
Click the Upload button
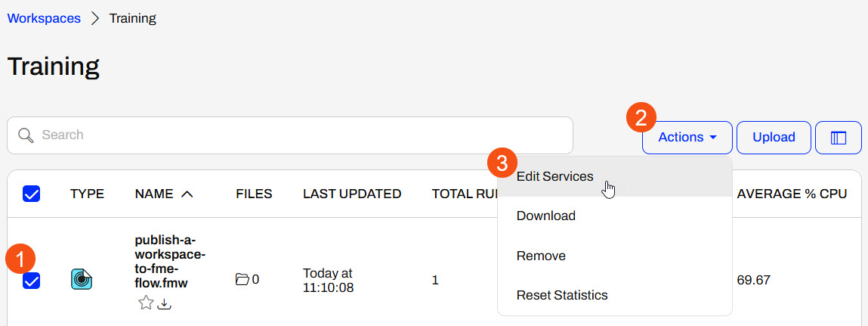(x=774, y=138)
